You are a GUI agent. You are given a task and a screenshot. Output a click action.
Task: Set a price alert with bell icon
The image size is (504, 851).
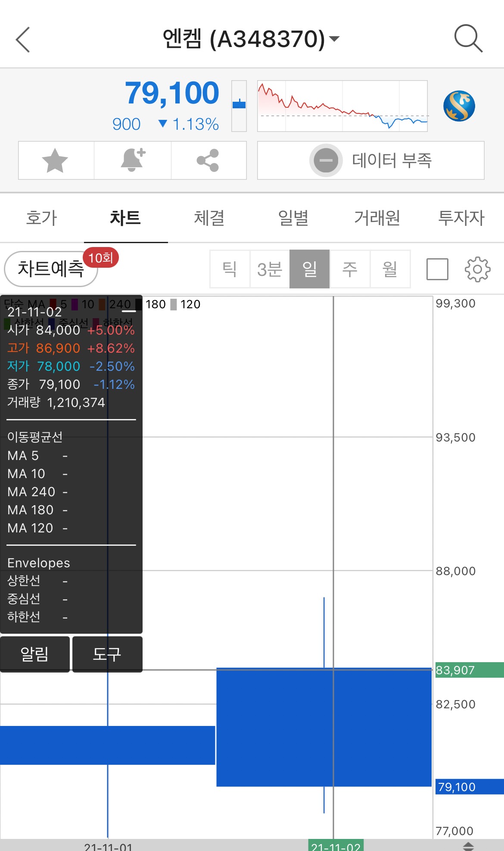(133, 160)
